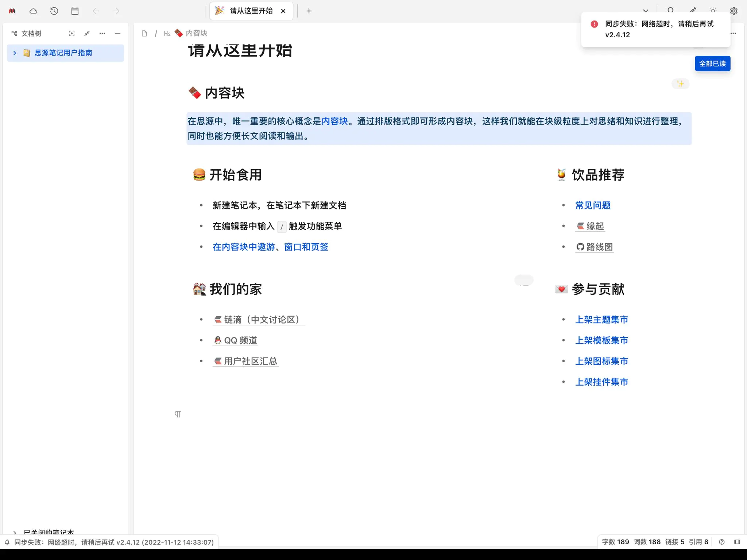
Task: Open the settings gear icon
Action: [x=734, y=11]
